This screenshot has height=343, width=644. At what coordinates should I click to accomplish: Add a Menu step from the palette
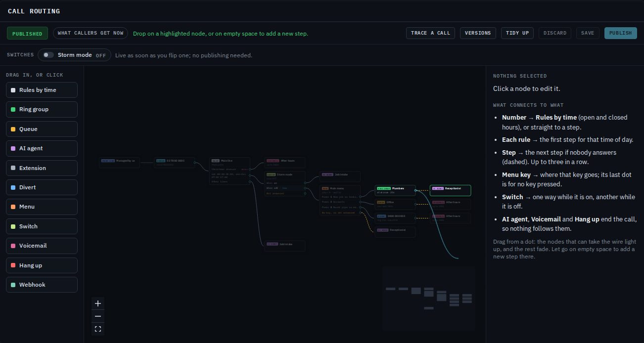(42, 207)
